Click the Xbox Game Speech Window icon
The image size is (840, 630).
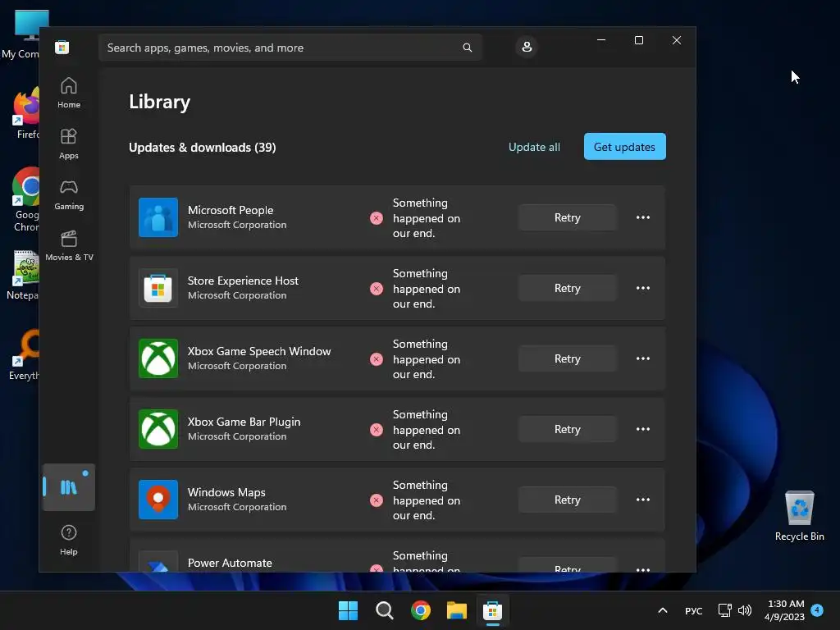click(x=158, y=358)
